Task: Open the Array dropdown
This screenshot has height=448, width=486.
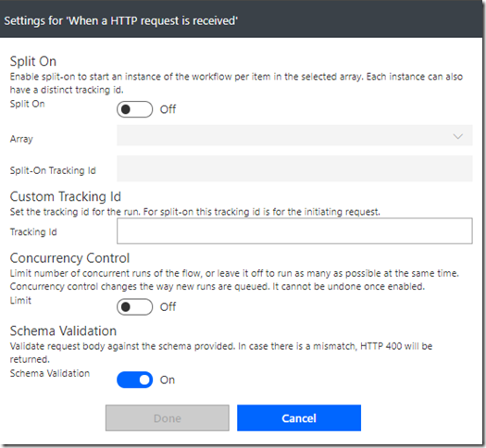Action: point(294,136)
